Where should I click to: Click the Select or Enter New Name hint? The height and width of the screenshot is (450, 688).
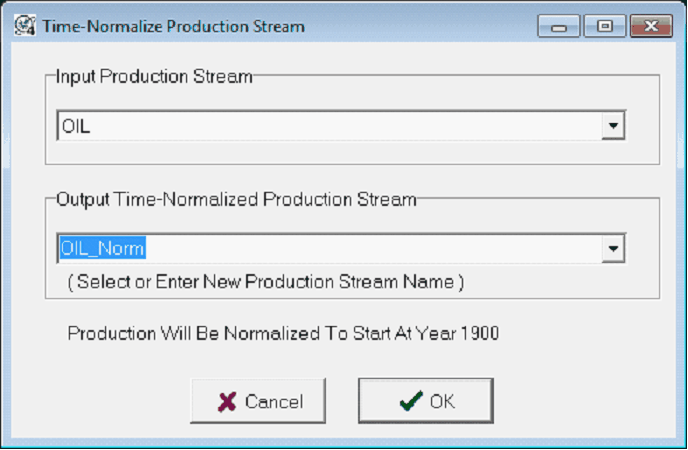(x=266, y=282)
